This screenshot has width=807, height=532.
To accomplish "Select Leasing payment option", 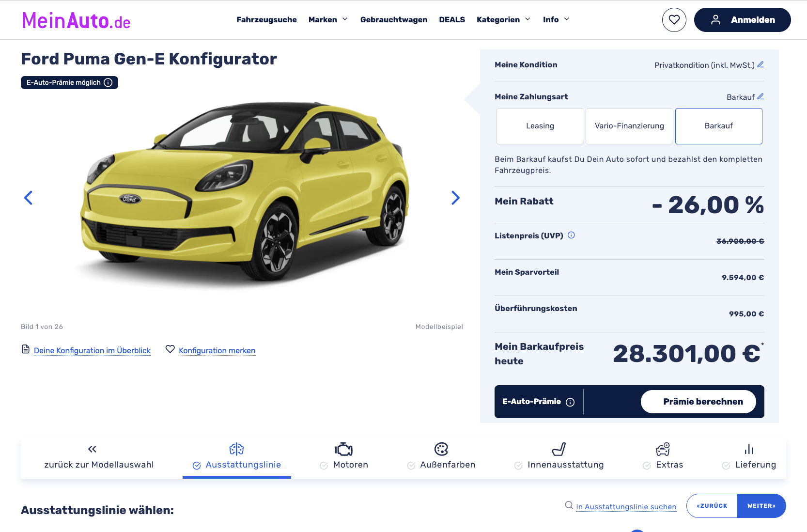I will click(540, 126).
